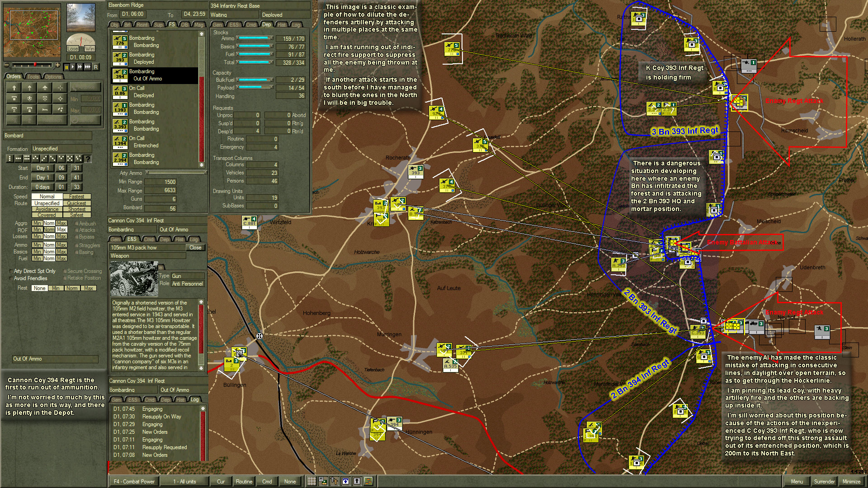Open the Start Day 1 selector

43,168
